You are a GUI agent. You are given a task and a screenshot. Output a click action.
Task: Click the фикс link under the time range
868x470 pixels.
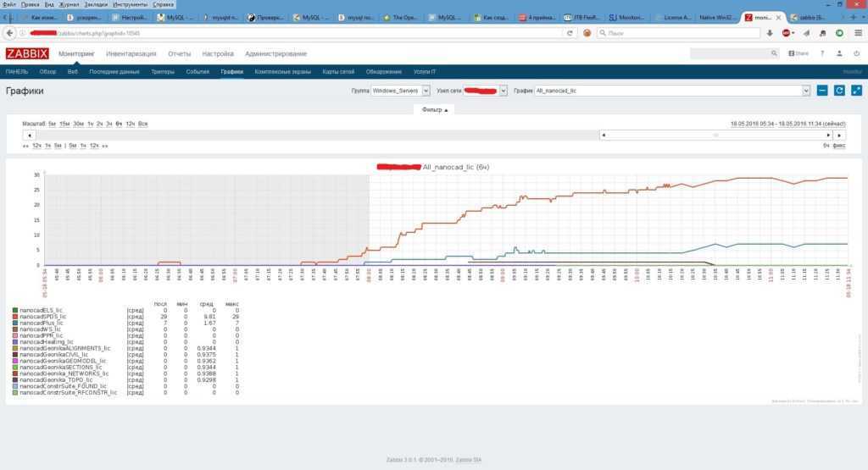coord(839,146)
